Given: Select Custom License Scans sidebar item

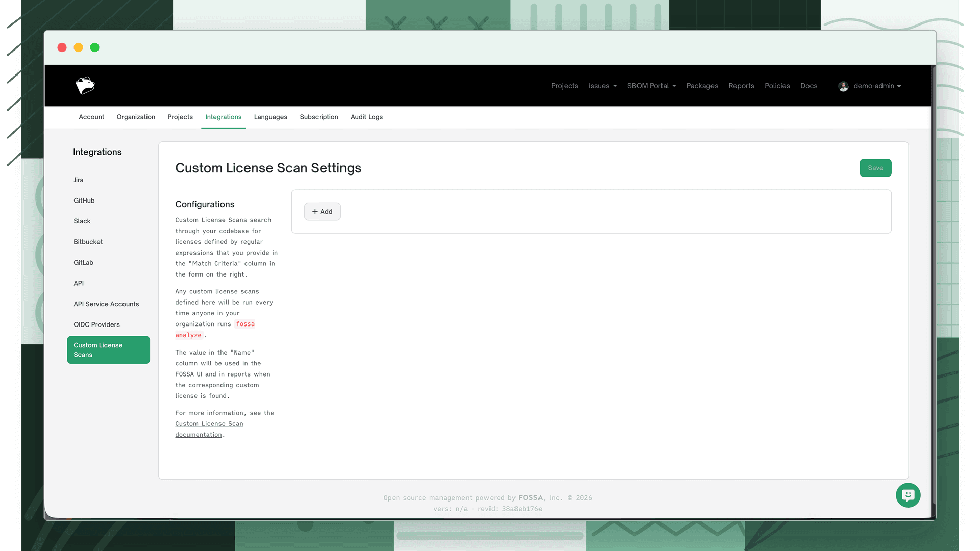Looking at the screenshot, I should pos(108,349).
